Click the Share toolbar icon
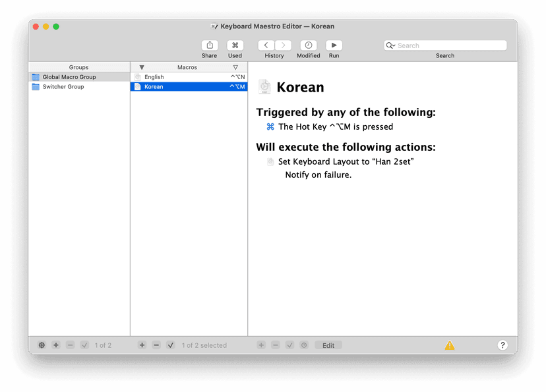The image size is (546, 392). tap(209, 45)
